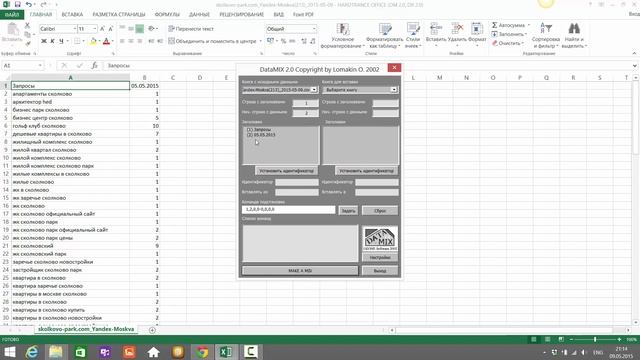Click the Paste (Вставить) clipboard icon
This screenshot has height=360, width=640.
[12, 30]
